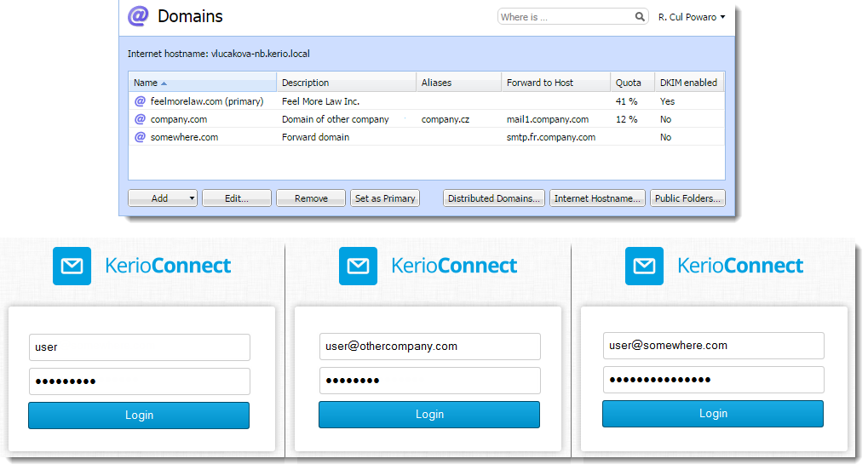Screen dimensions: 868x470
Task: Click the search magnifier icon
Action: coord(640,17)
